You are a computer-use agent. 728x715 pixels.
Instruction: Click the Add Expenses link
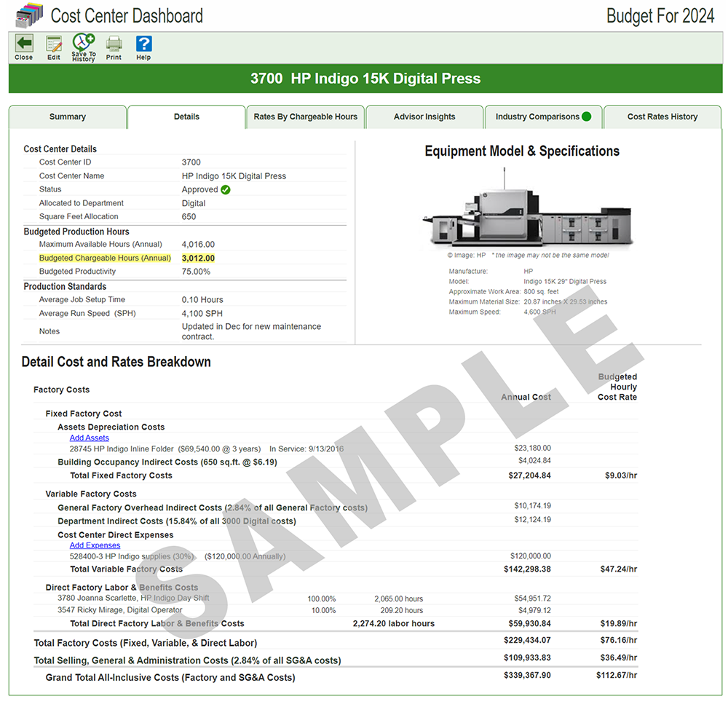tap(95, 545)
